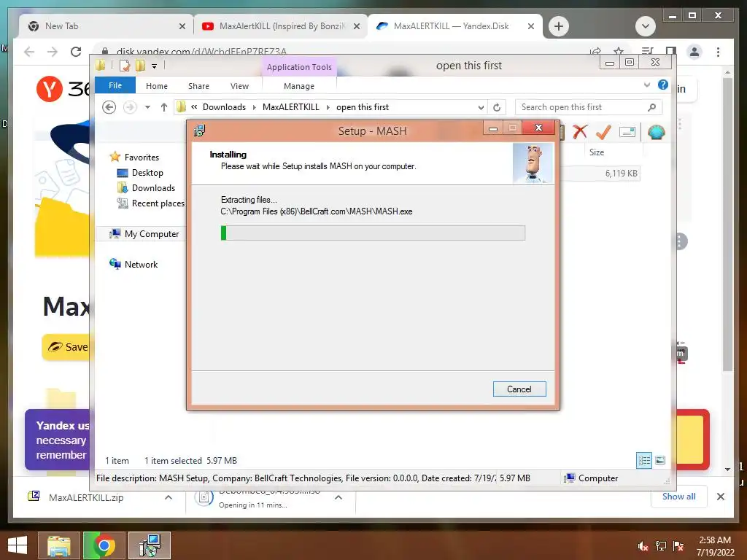Expand the address bar history dropdown
Image resolution: width=747 pixels, height=560 pixels.
[481, 108]
